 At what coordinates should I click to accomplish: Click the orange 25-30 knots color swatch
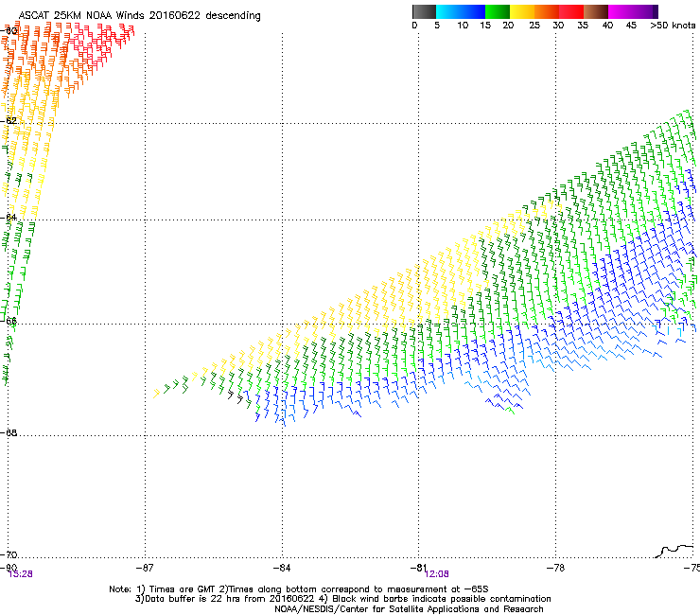547,11
